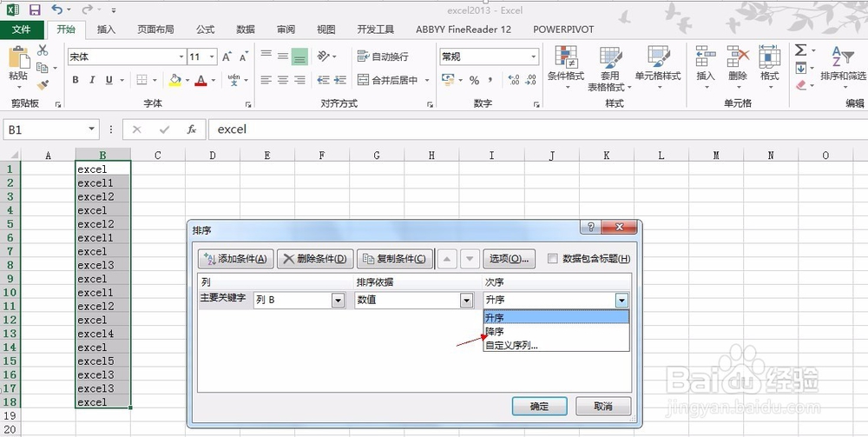Click the Redo arrow icon
This screenshot has width=868, height=437.
(87, 10)
